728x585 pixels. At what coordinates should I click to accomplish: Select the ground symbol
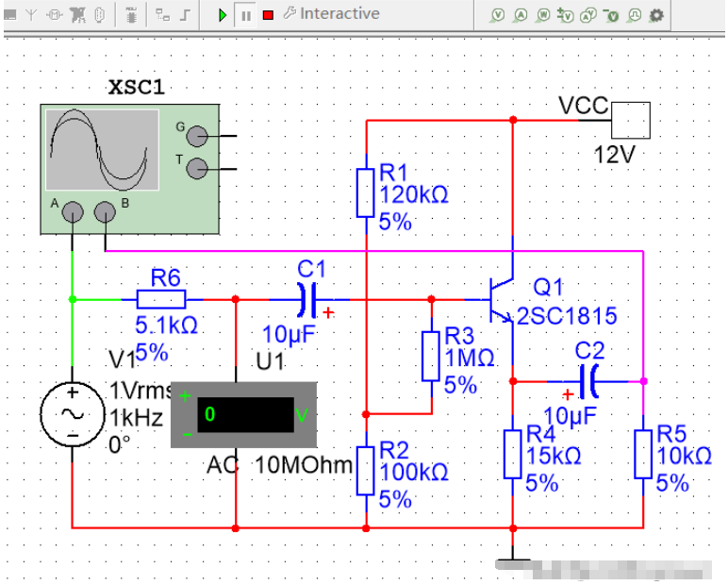(x=513, y=558)
